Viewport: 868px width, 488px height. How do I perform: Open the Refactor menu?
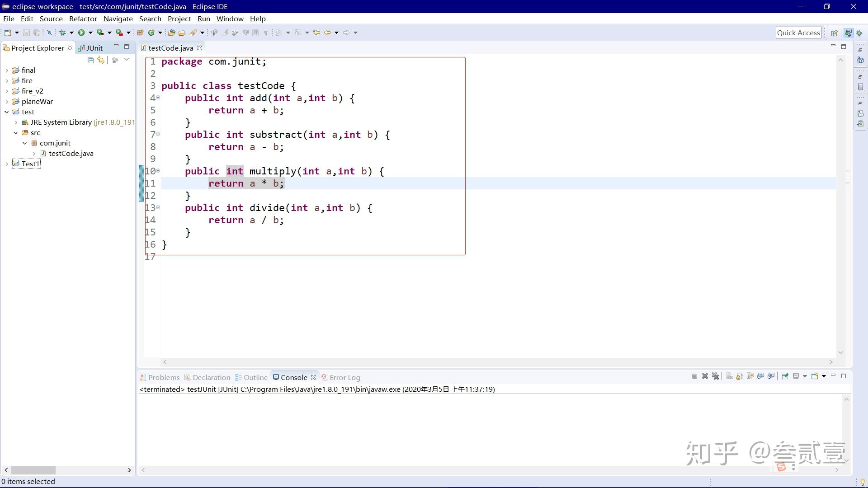tap(83, 19)
